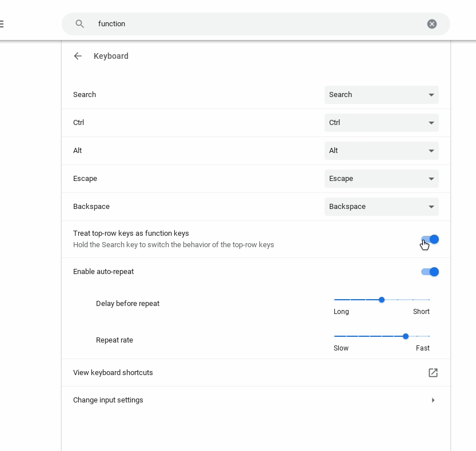Click the Repeat rate slider handle

[x=406, y=336]
